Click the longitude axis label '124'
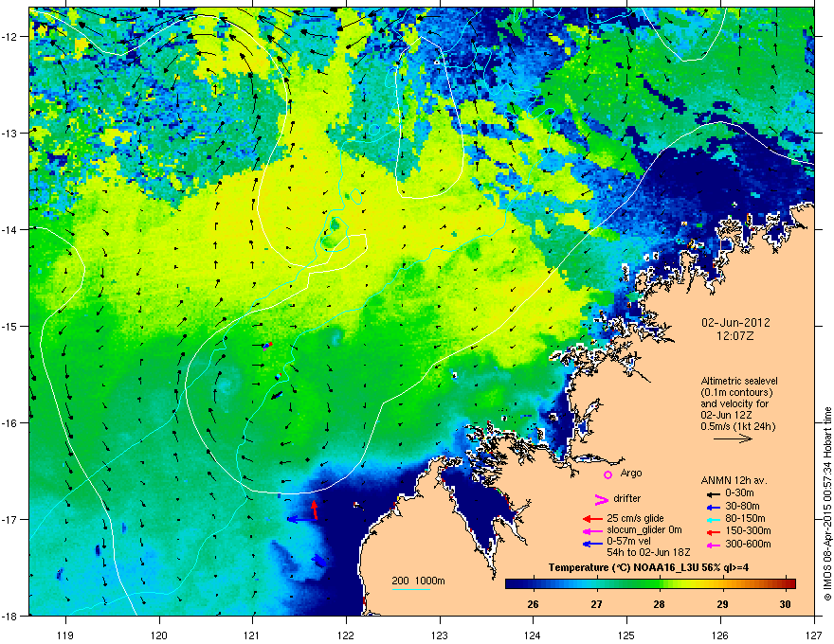The width and height of the screenshot is (834, 644). point(533,635)
